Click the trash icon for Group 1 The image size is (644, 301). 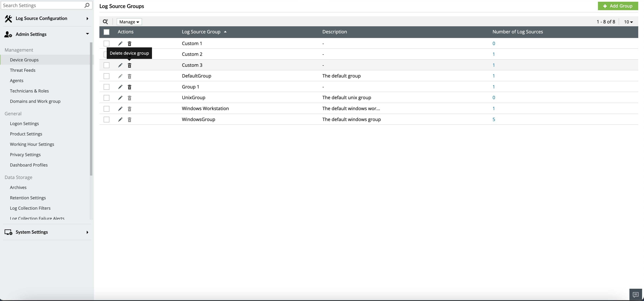coord(130,87)
